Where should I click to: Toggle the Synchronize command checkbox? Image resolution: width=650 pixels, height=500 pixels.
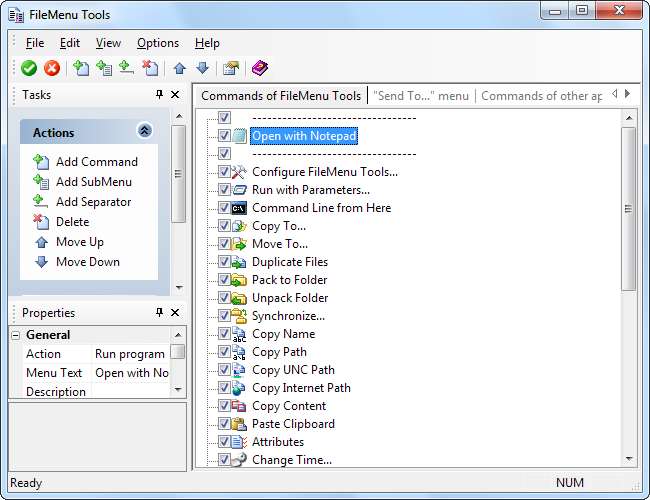click(224, 316)
